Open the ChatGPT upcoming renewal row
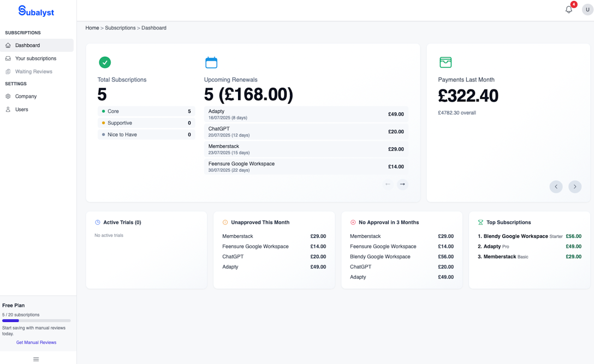 coord(306,132)
